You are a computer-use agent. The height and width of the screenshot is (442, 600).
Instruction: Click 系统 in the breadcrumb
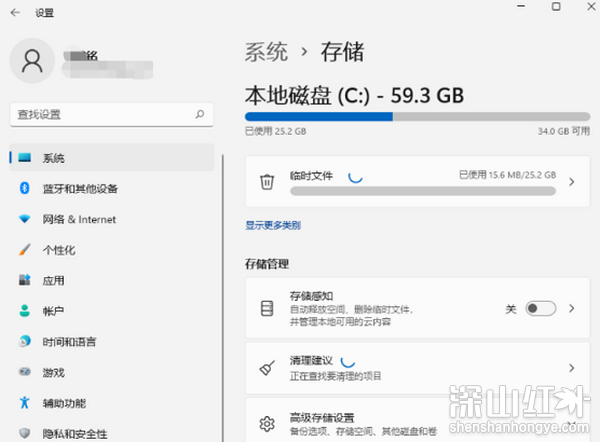point(266,52)
